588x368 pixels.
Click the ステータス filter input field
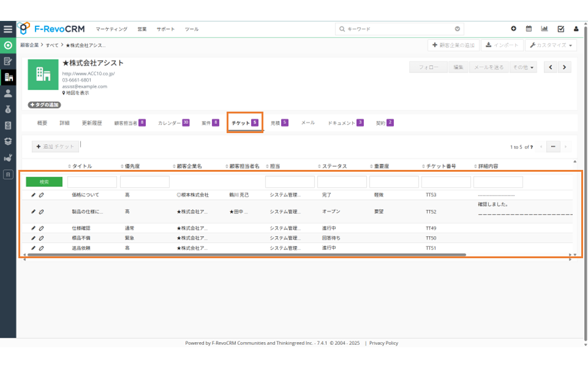342,182
